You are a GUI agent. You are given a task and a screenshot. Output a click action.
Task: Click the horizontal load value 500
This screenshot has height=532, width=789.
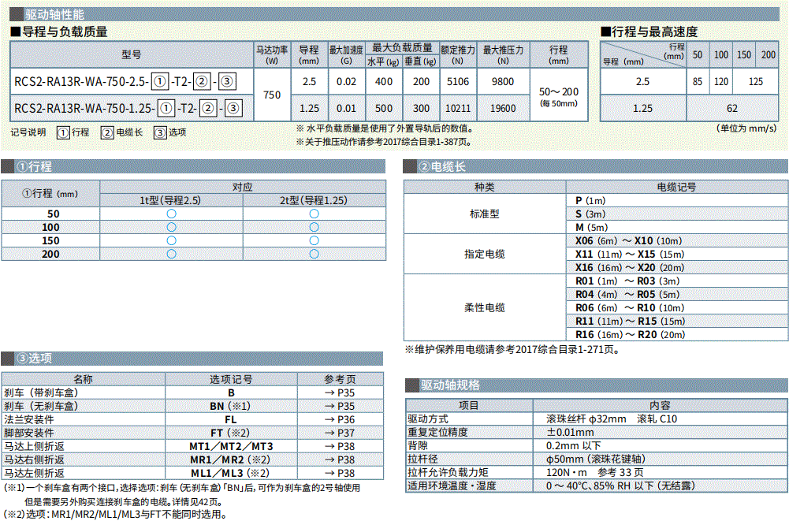[x=383, y=108]
